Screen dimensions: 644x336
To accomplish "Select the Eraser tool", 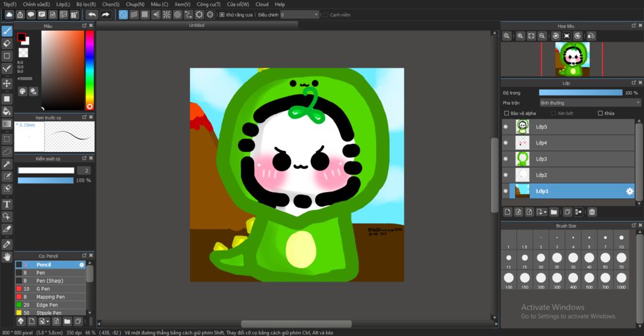I will pyautogui.click(x=6, y=43).
